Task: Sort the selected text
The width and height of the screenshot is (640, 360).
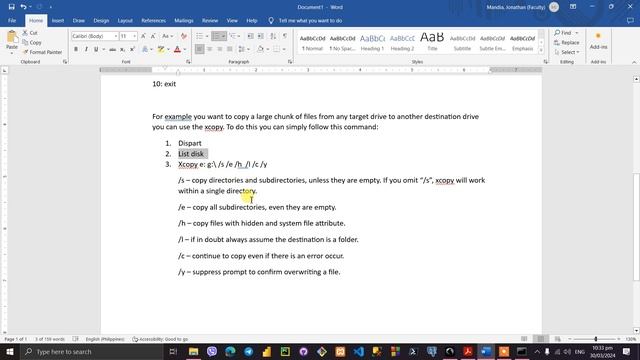Action: click(273, 36)
